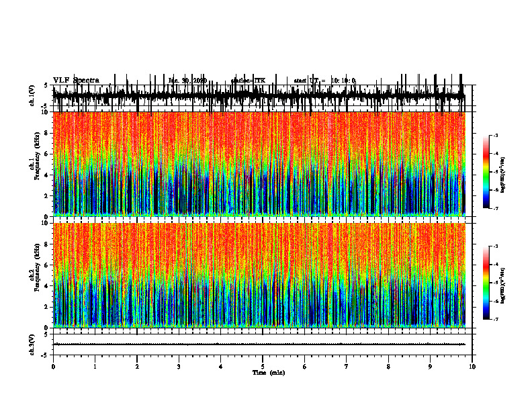Click the ch.1(V) waveform axis label
This screenshot has width=532, height=411.
(32, 95)
